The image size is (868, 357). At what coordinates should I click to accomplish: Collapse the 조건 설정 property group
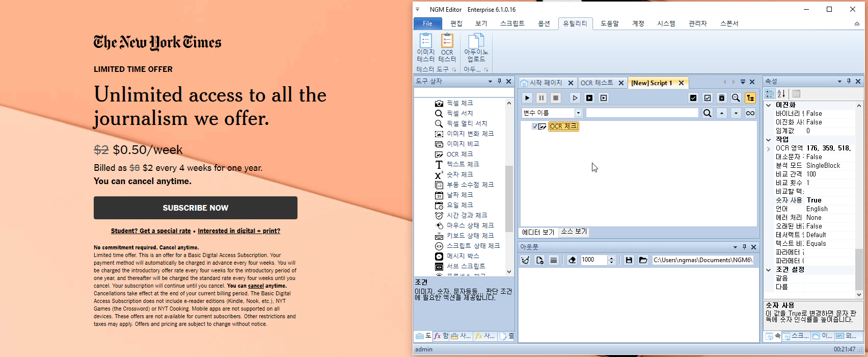point(769,270)
